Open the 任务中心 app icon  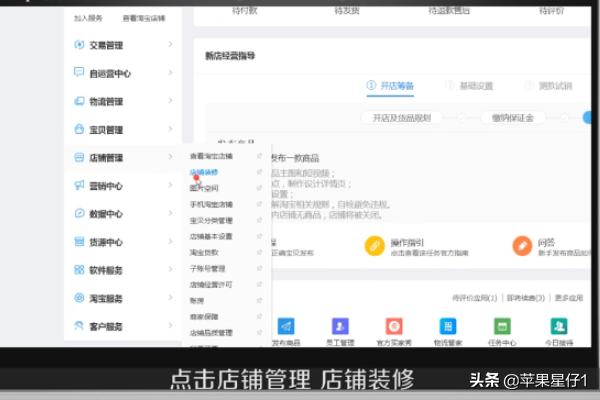[x=501, y=327]
